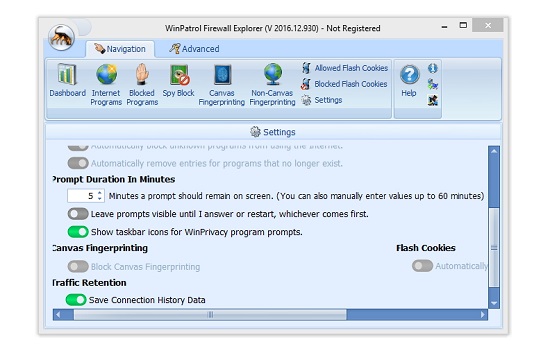Click the bottom small icon beside Help

coord(432,100)
